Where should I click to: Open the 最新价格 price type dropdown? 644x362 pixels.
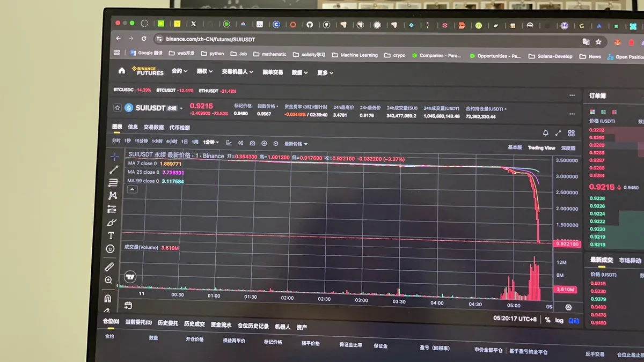pyautogui.click(x=296, y=144)
